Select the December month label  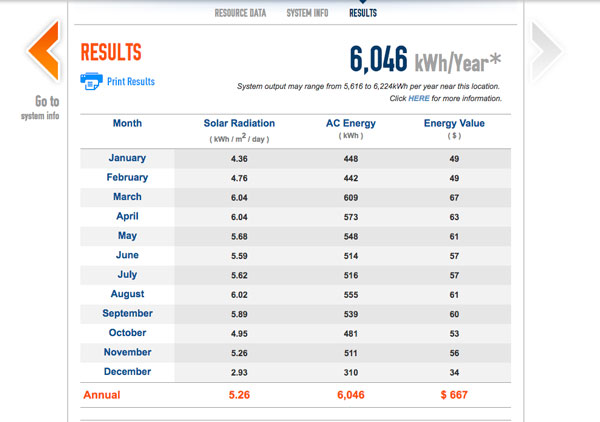pos(127,372)
